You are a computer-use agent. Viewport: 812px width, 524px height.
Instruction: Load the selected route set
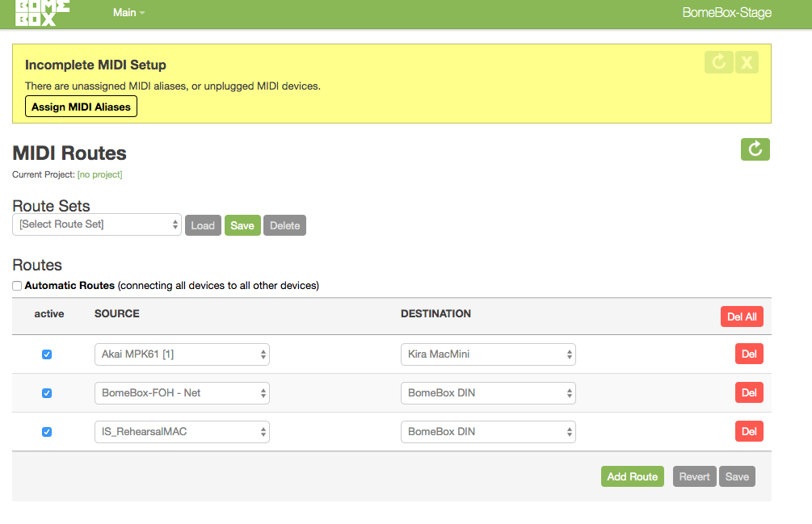point(203,225)
